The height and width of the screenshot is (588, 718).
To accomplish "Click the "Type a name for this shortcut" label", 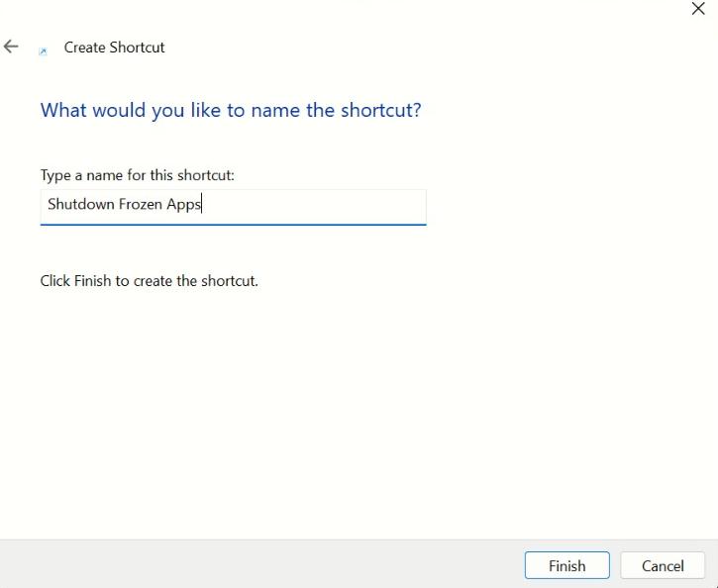I will [137, 175].
